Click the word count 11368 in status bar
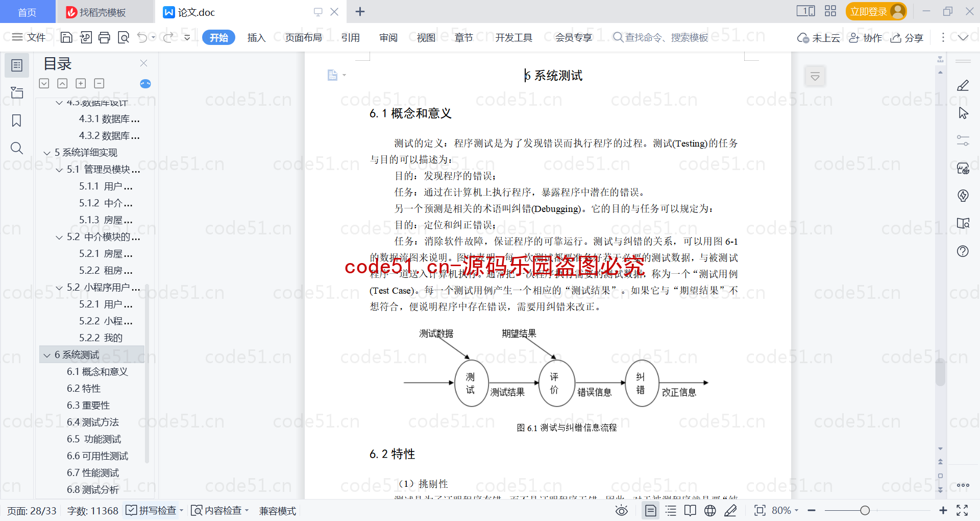The width and height of the screenshot is (980, 521). click(93, 510)
